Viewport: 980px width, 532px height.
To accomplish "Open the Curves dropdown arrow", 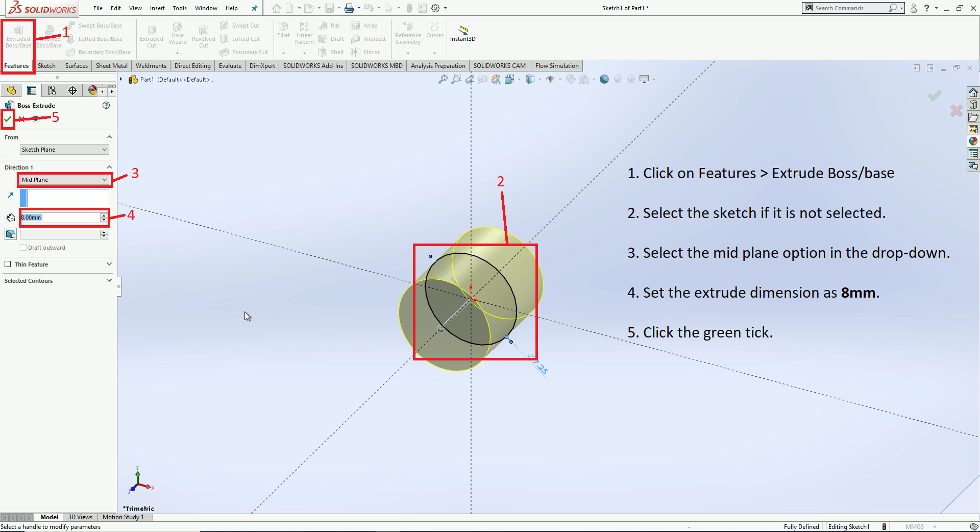I will click(435, 53).
